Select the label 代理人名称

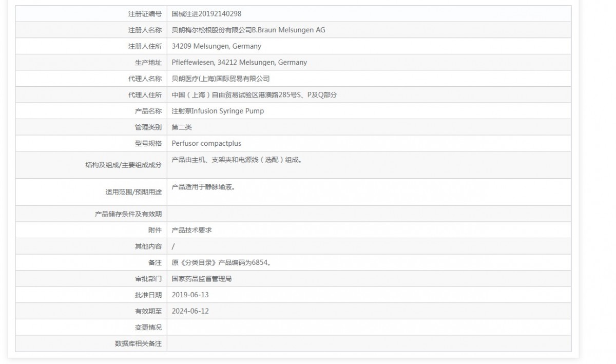(145, 79)
